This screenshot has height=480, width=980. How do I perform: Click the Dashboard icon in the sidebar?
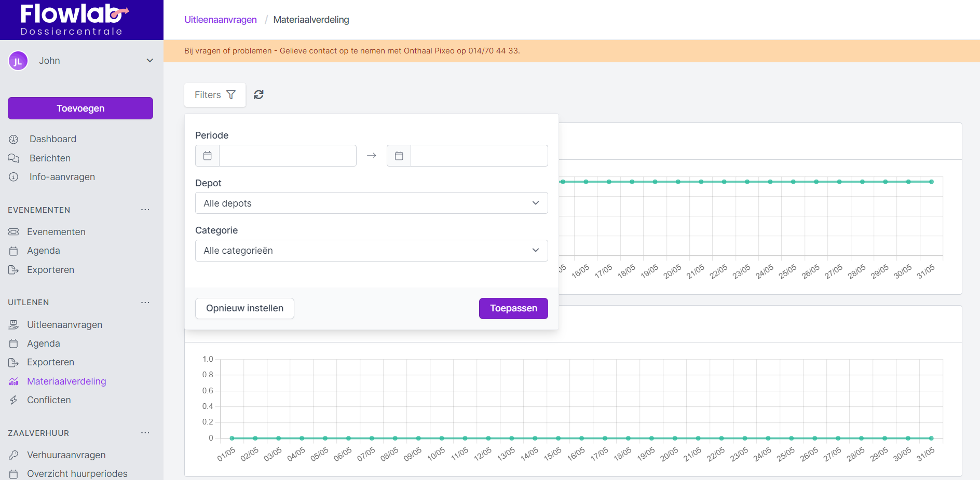tap(14, 139)
